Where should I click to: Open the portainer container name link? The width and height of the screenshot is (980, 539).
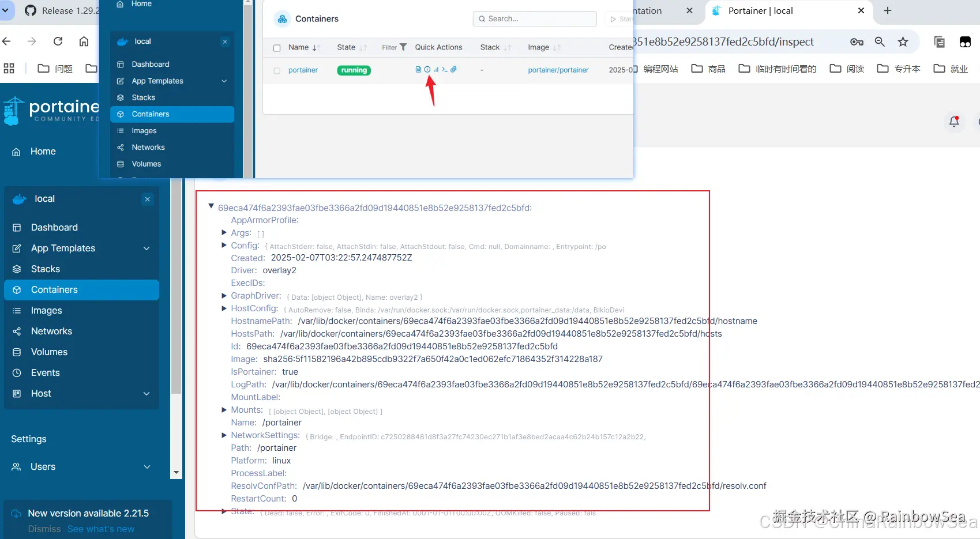pos(303,70)
